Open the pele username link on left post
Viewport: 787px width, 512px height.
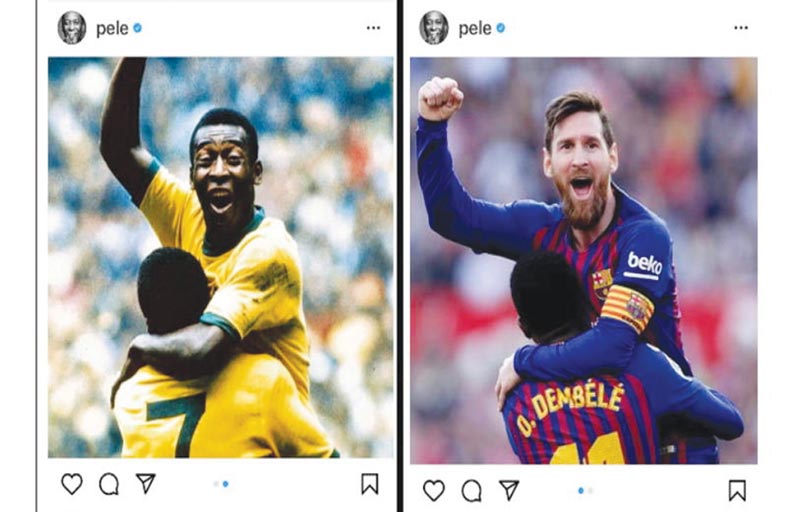112,29
